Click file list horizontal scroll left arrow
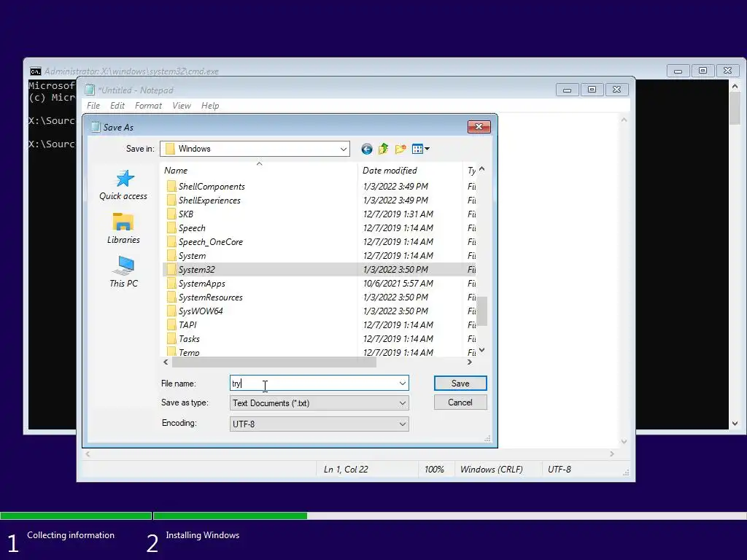The width and height of the screenshot is (747, 560). click(166, 362)
